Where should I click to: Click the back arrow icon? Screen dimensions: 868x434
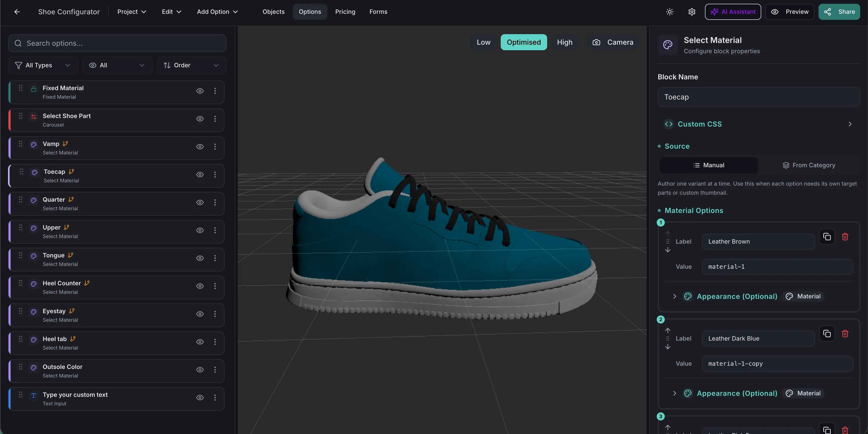tap(17, 12)
